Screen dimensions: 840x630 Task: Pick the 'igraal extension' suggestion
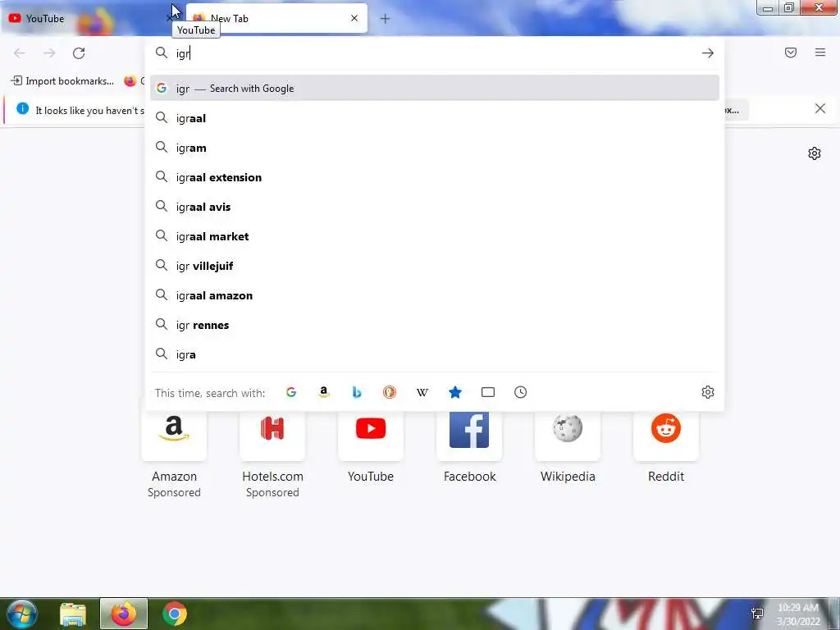(x=435, y=177)
